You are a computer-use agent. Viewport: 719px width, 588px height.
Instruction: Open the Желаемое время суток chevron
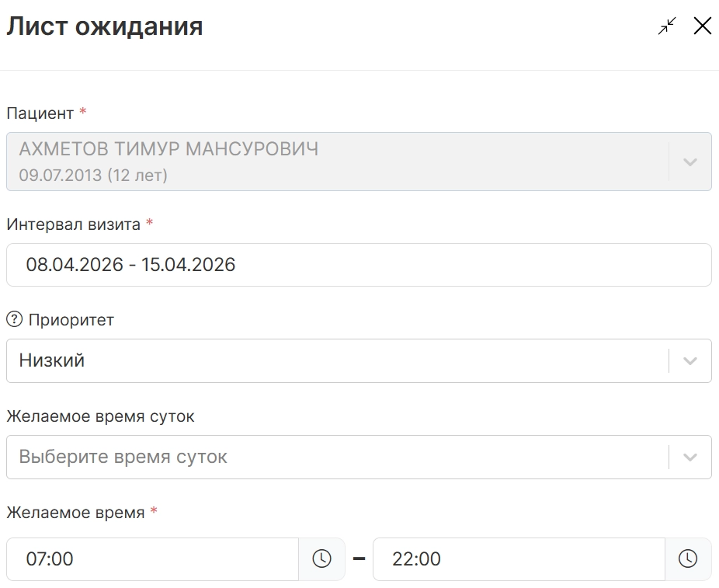690,457
